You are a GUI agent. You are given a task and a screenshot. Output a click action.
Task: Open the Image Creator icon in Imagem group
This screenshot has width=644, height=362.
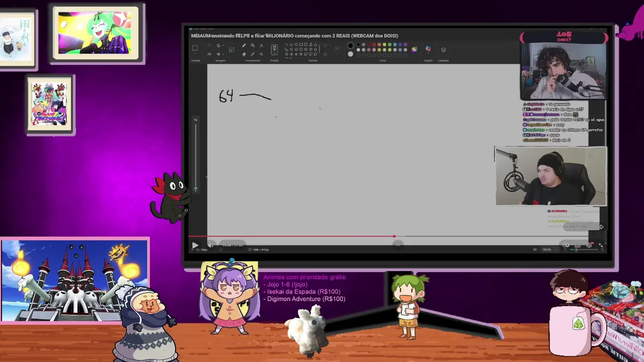click(x=231, y=50)
